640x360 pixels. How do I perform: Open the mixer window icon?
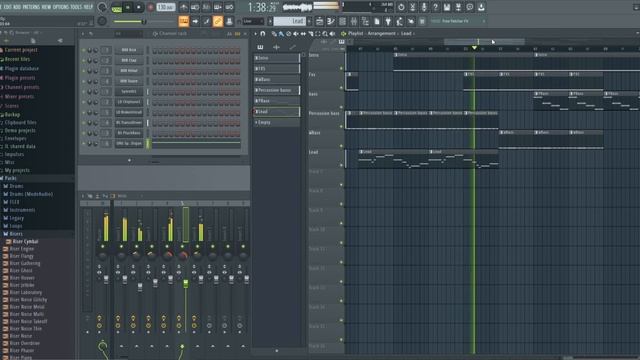tap(354, 21)
